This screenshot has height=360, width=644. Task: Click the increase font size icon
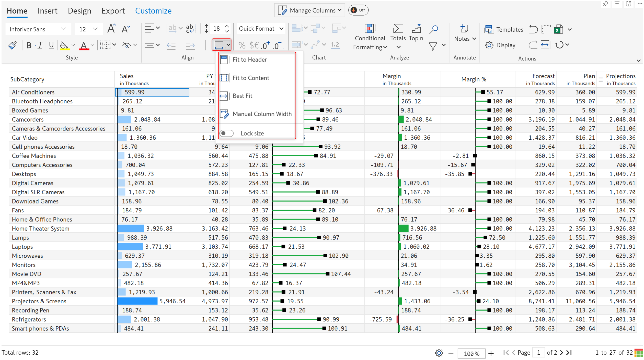(x=111, y=29)
